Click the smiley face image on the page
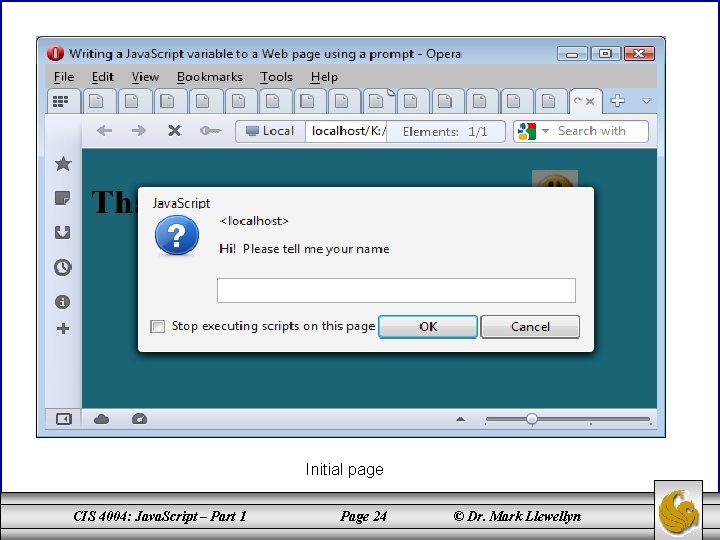Screen dimensions: 720x540 (x=555, y=179)
